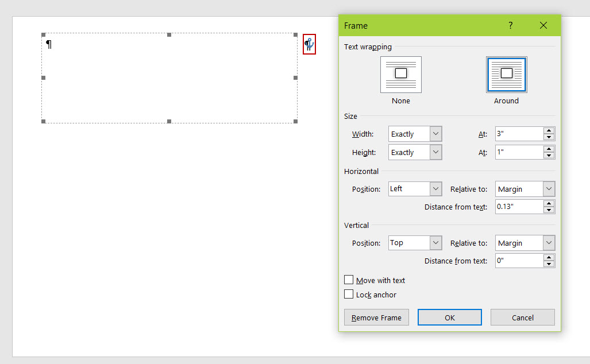The height and width of the screenshot is (364, 590).
Task: Click the frame's top-left sizing handle
Action: [44, 34]
